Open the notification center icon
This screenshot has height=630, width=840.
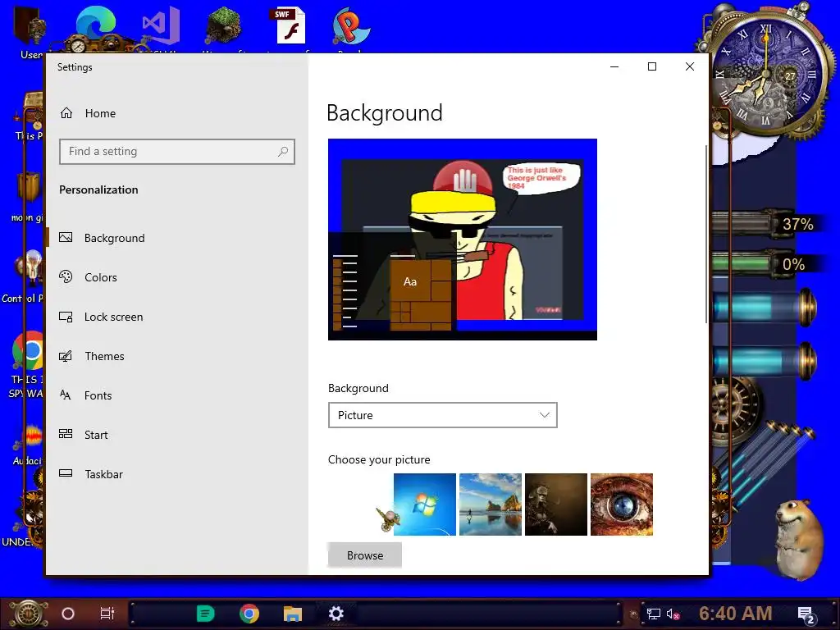click(806, 615)
